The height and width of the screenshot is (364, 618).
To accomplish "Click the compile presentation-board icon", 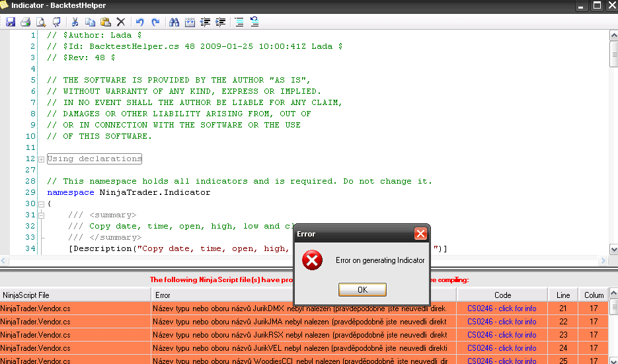I will (x=56, y=22).
